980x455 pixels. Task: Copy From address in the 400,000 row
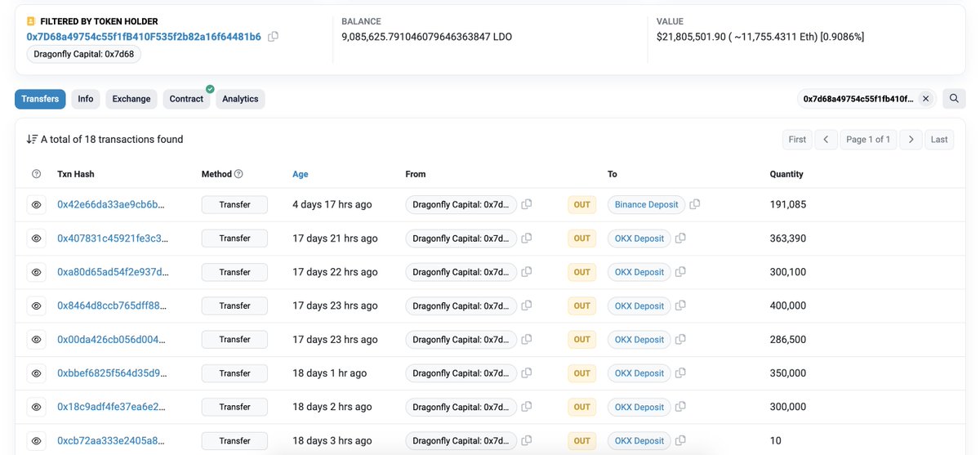pos(527,306)
